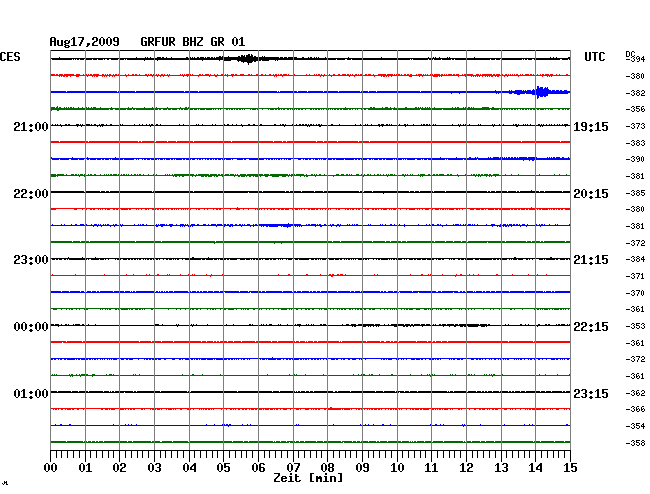
Task: Click the DC offset value -373
Action: [x=635, y=126]
